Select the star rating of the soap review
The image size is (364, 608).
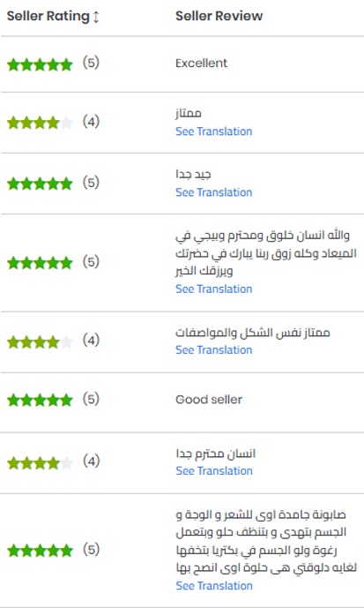40,551
